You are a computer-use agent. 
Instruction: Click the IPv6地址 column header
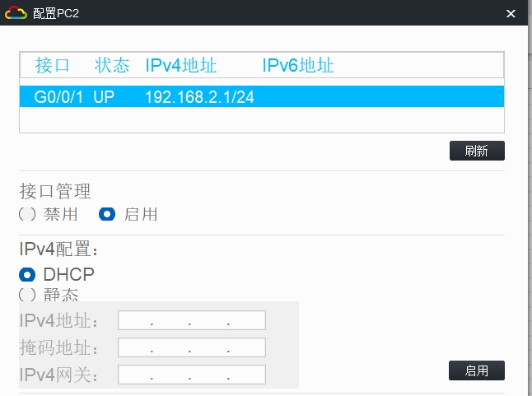click(298, 65)
